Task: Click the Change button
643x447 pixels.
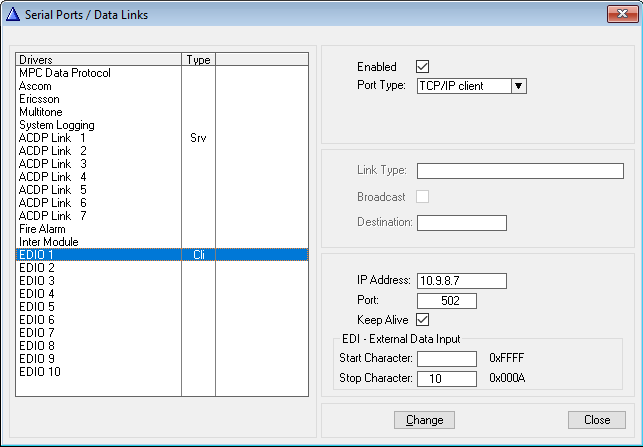Action: coord(424,420)
